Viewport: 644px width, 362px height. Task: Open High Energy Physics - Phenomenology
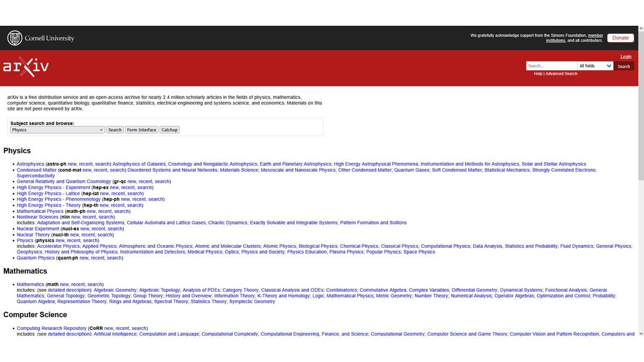tap(58, 199)
